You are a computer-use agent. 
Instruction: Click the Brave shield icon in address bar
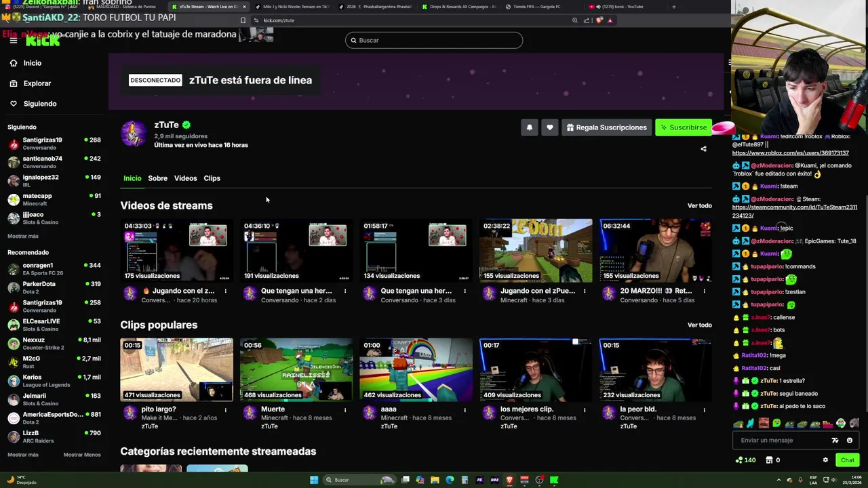click(599, 20)
